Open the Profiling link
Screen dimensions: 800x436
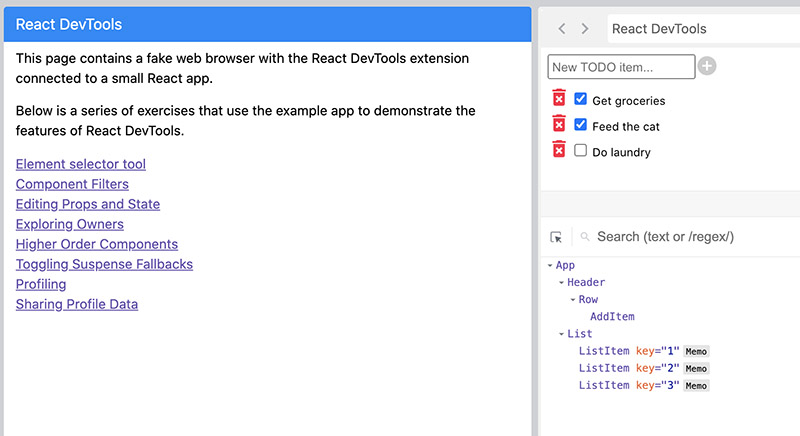tap(41, 284)
